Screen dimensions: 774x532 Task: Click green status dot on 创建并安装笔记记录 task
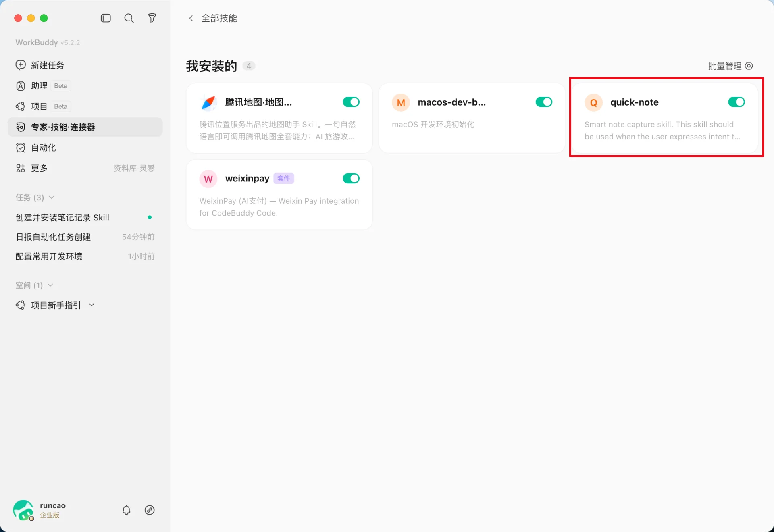click(x=150, y=218)
